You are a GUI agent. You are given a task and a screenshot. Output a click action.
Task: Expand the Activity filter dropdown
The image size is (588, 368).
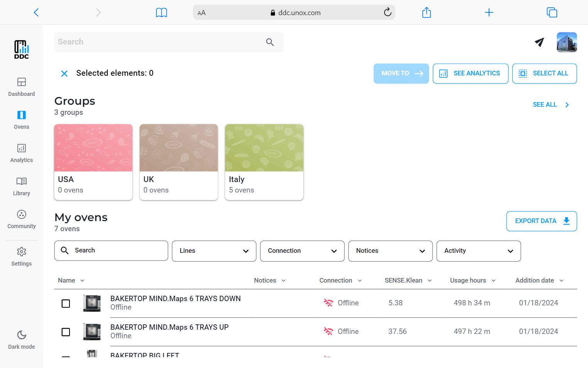pos(478,251)
